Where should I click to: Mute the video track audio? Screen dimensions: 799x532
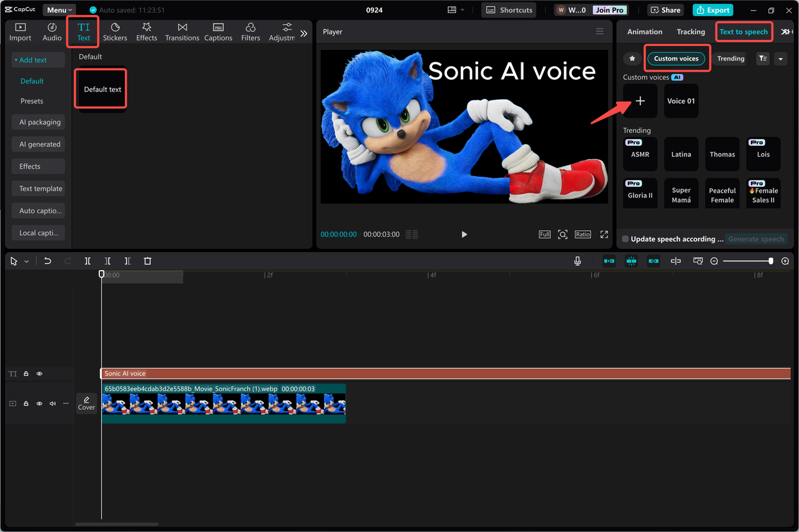[x=52, y=404]
